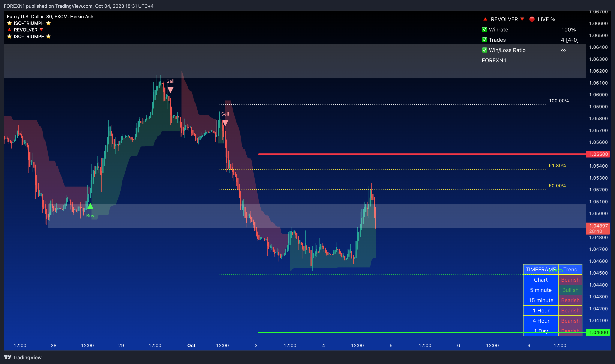Click the Win/Loss Ratio green check icon

tap(484, 50)
